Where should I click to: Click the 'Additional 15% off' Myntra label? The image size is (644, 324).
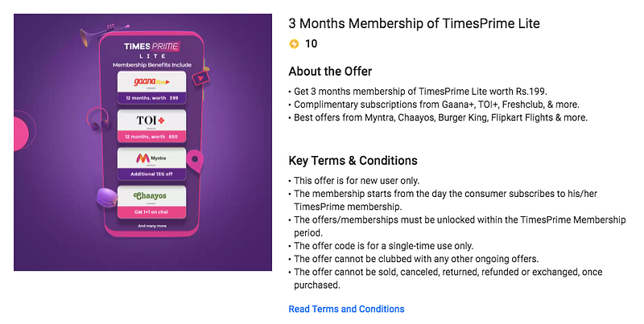pos(151,174)
